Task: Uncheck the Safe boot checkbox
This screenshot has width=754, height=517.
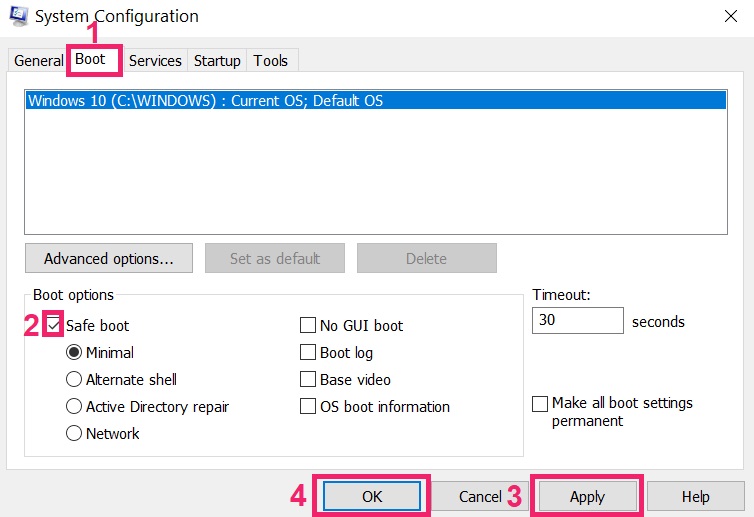Action: [x=53, y=325]
